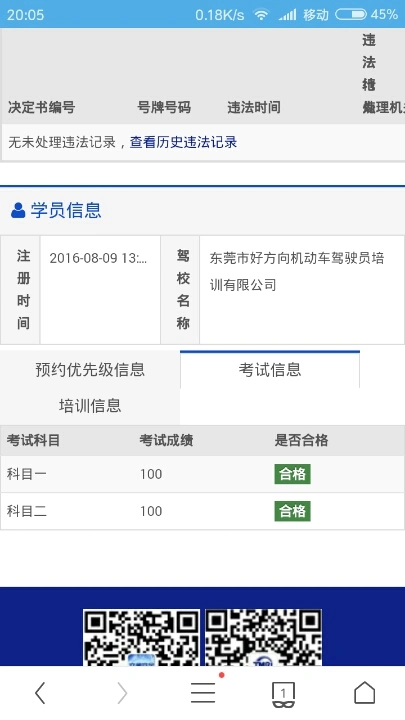Click the 合格 badge for 科目二

coord(292,511)
